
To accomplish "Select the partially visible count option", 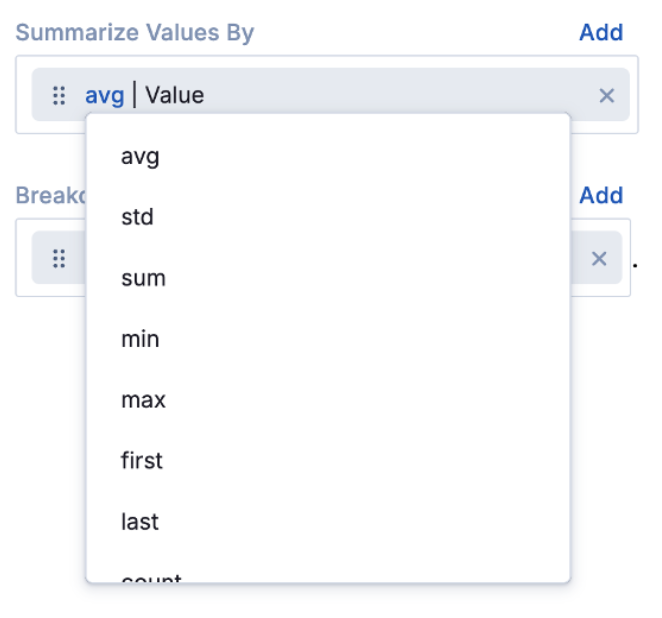I will point(151,576).
